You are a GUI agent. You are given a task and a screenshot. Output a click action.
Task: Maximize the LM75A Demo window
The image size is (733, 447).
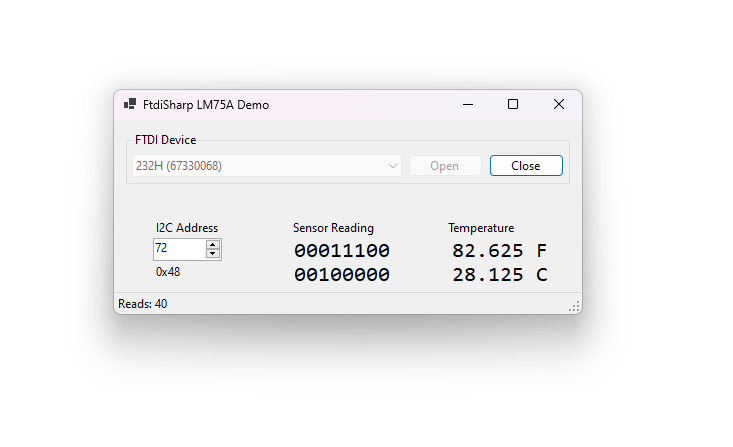click(x=513, y=104)
